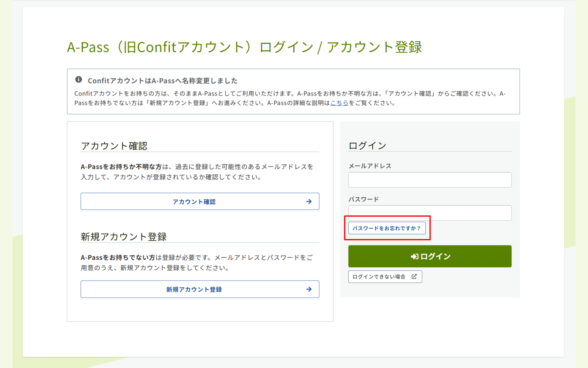The height and width of the screenshot is (368, 588).
Task: Click the メールアドレス field label
Action: coord(370,166)
